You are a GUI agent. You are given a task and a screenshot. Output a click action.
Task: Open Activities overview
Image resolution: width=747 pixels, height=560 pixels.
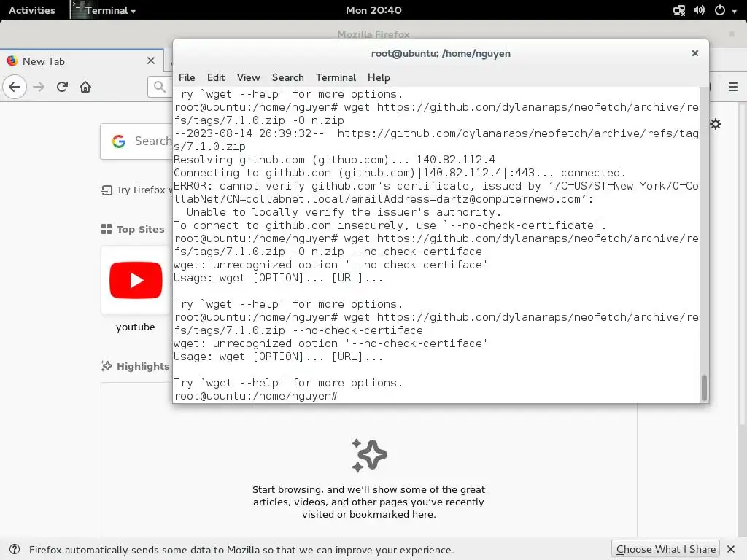[32, 10]
